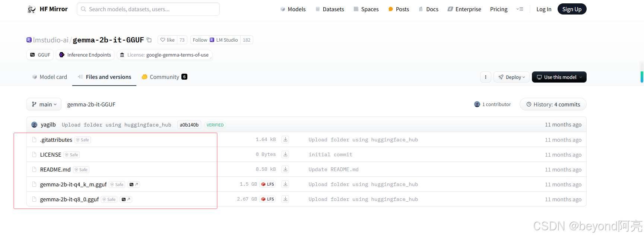Open the .gitattributes file
This screenshot has width=644, height=237.
pyautogui.click(x=56, y=140)
